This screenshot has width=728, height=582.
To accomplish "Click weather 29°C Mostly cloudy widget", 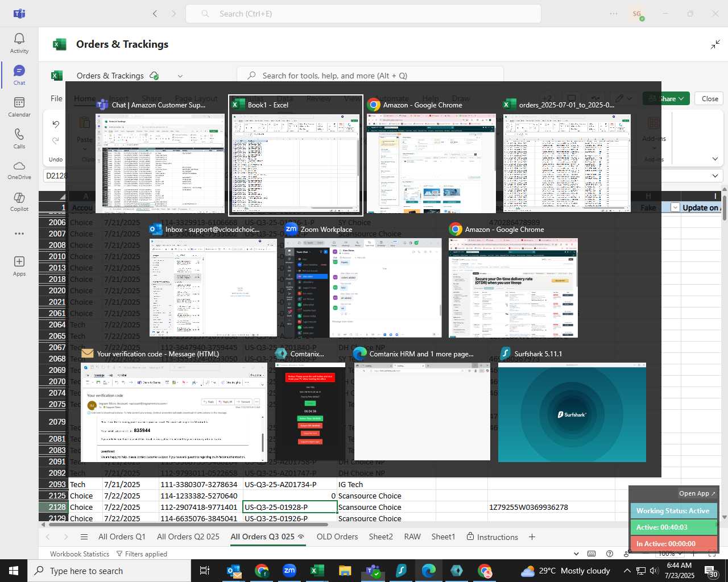I will 566,571.
